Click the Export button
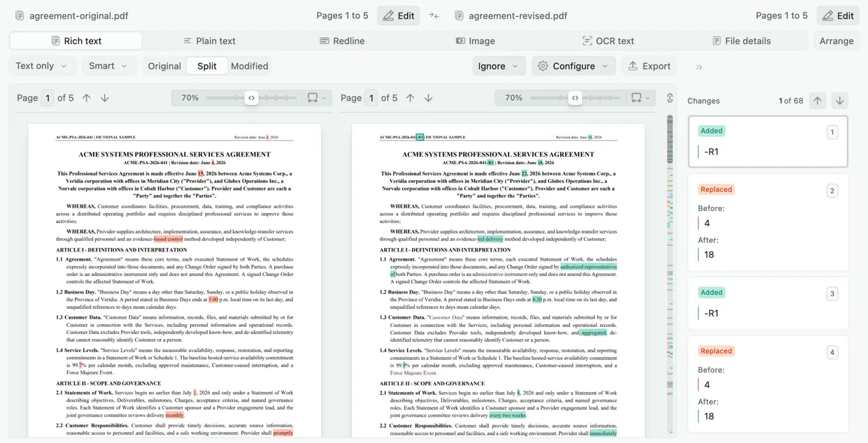The height and width of the screenshot is (443, 868). (x=649, y=66)
